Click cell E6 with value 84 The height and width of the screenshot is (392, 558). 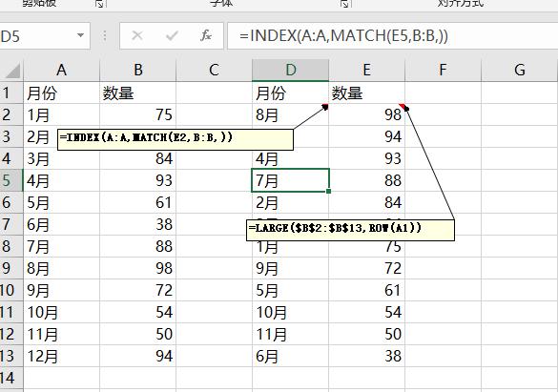(x=366, y=202)
